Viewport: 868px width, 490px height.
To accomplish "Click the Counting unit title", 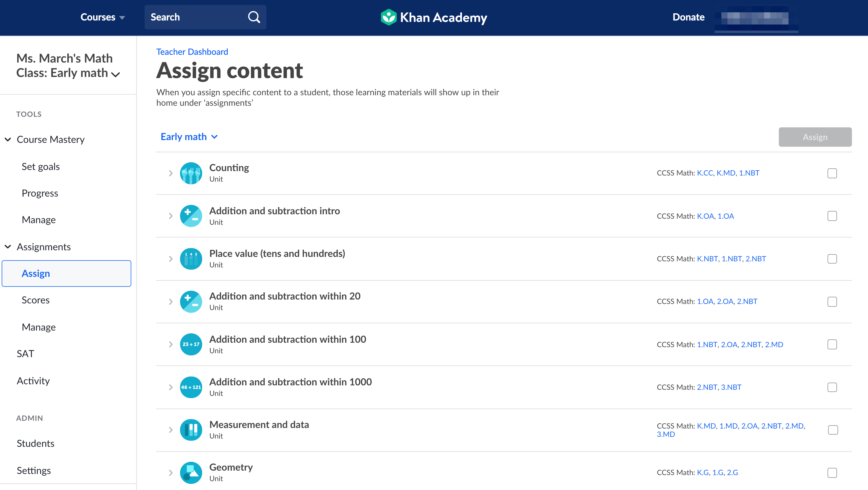I will (x=229, y=167).
